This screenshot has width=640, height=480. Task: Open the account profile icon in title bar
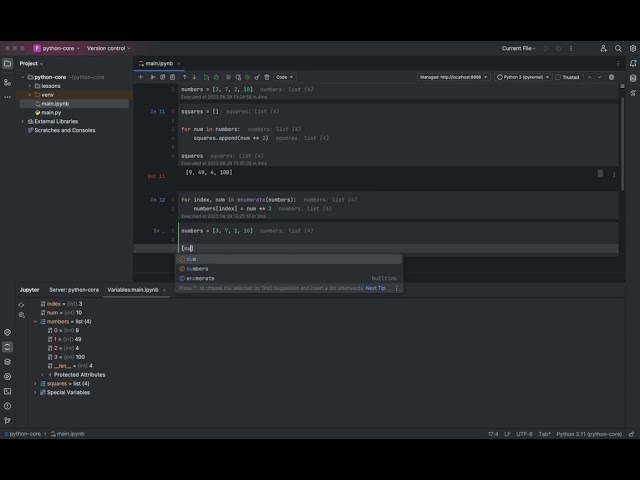pyautogui.click(x=603, y=48)
